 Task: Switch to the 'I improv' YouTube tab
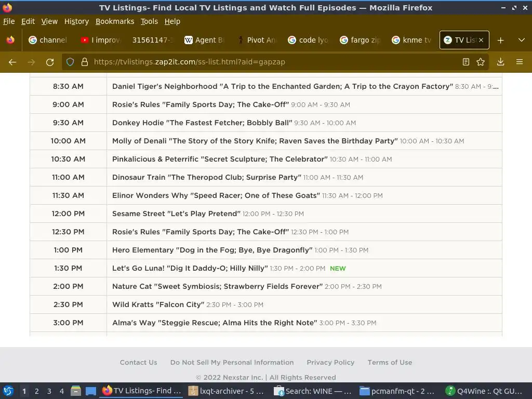tap(100, 40)
